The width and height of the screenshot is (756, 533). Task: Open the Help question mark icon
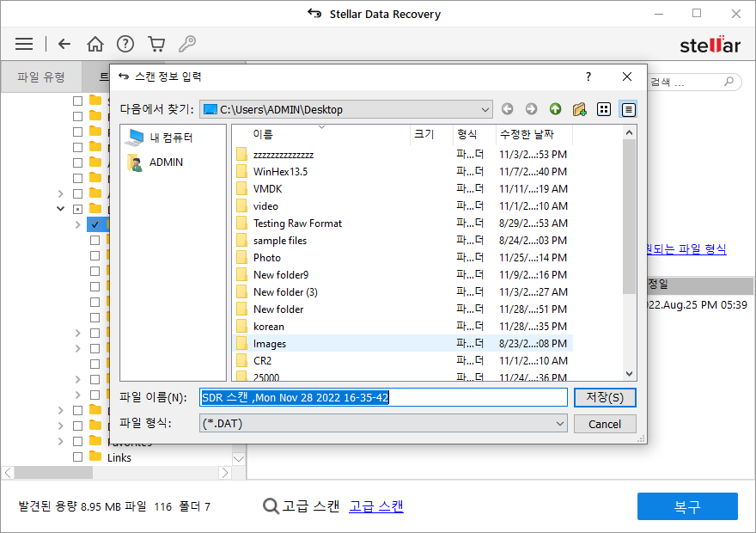tap(125, 44)
